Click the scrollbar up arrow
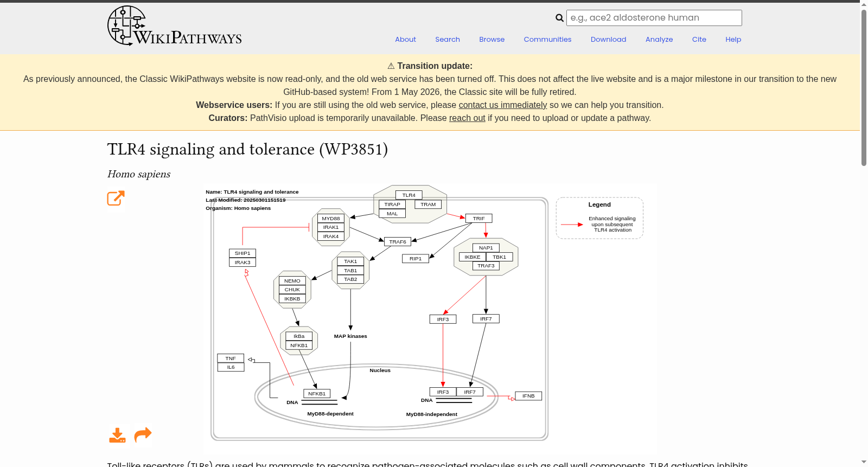Image resolution: width=868 pixels, height=467 pixels. (864, 4)
